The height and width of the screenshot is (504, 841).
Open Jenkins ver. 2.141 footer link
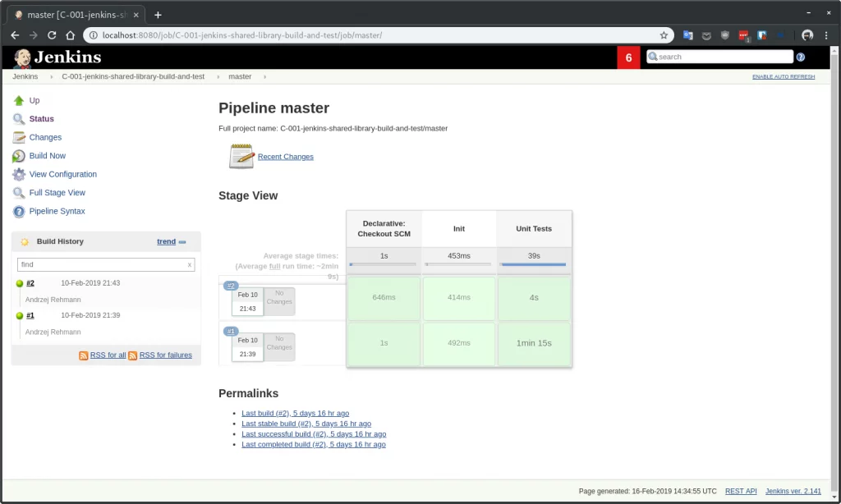coord(793,491)
